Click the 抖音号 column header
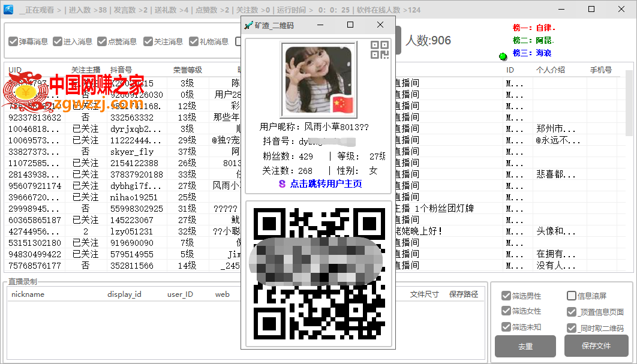The height and width of the screenshot is (364, 637). pyautogui.click(x=121, y=70)
